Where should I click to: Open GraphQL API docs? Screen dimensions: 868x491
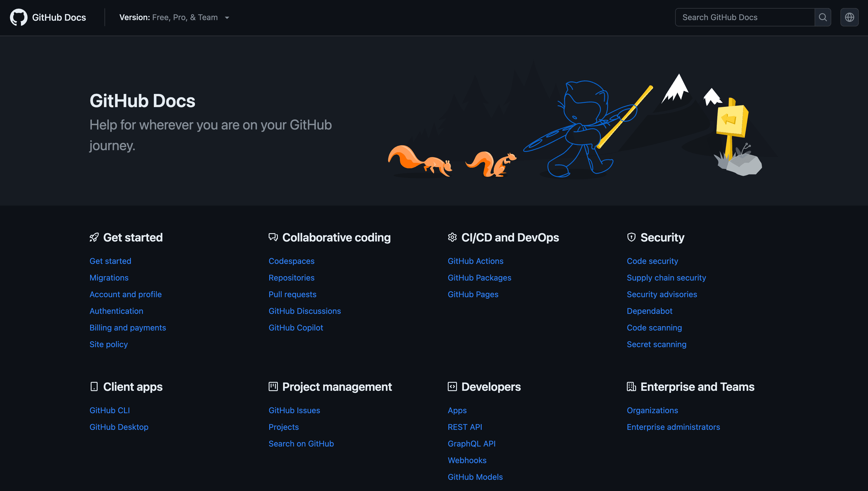[x=472, y=443]
